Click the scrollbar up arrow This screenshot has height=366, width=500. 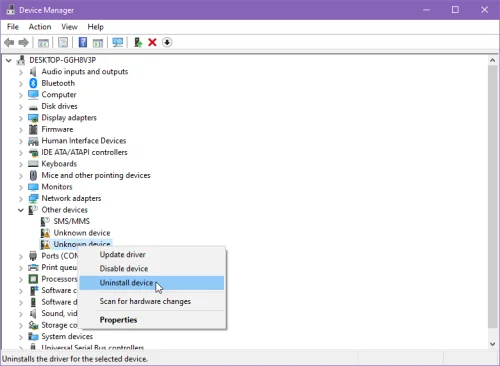492,61
